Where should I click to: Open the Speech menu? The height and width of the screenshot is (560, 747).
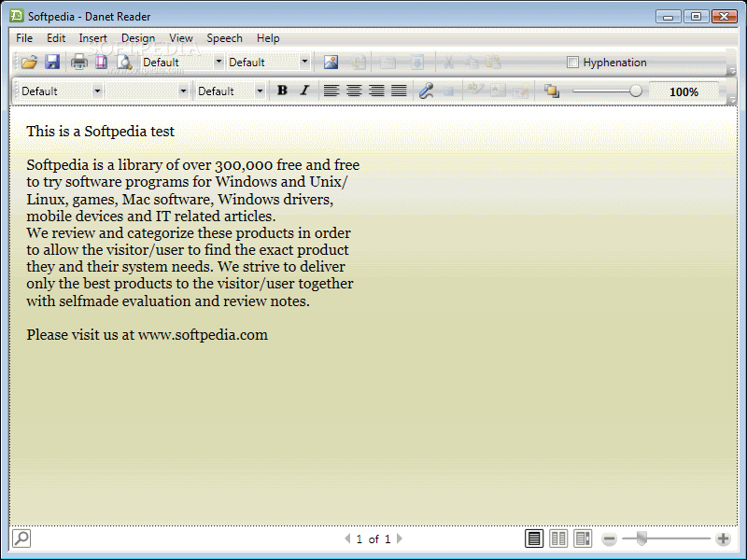pyautogui.click(x=224, y=38)
